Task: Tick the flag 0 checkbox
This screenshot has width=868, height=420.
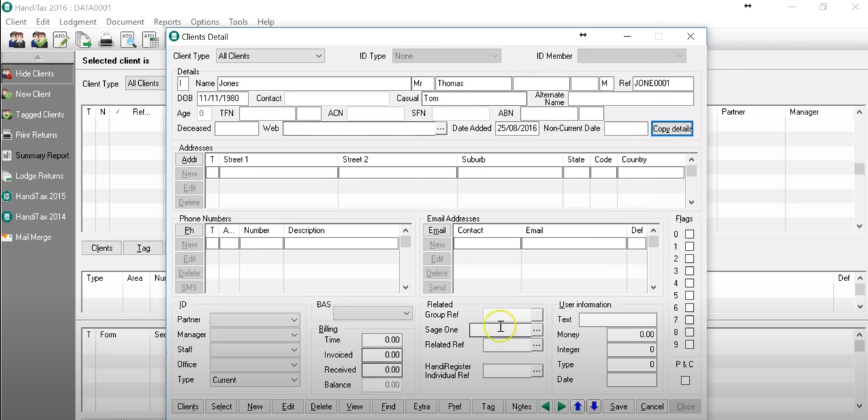Action: pyautogui.click(x=689, y=234)
